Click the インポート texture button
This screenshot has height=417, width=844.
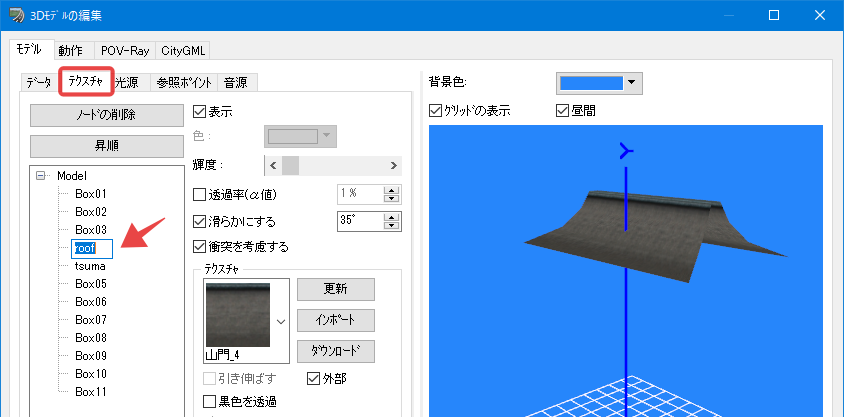click(x=336, y=320)
